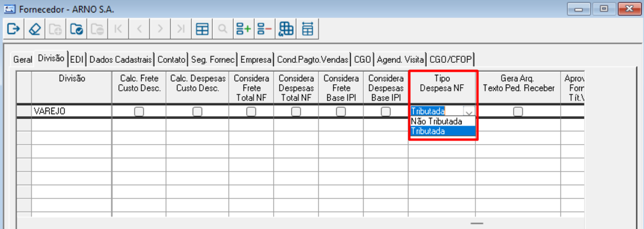Click Calc. Frete Custo Desc. column header

tap(139, 87)
